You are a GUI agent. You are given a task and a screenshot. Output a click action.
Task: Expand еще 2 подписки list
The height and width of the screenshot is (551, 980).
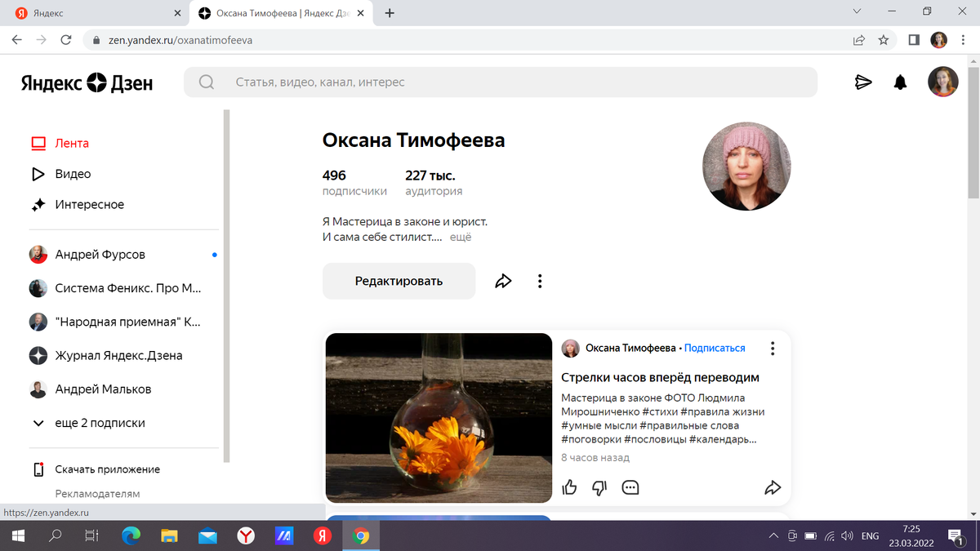(x=88, y=423)
